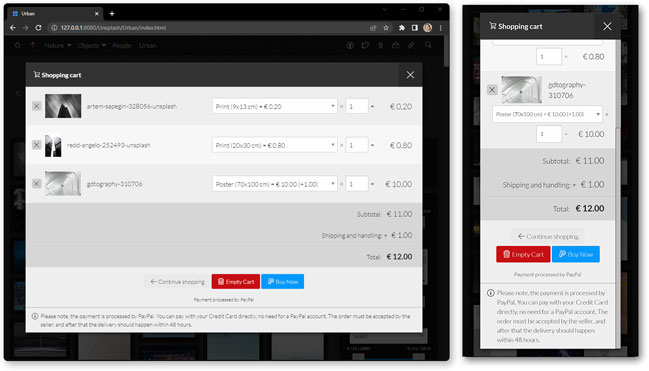Image resolution: width=649 pixels, height=371 pixels.
Task: Remove redd-angelo item from the cart
Action: [36, 145]
